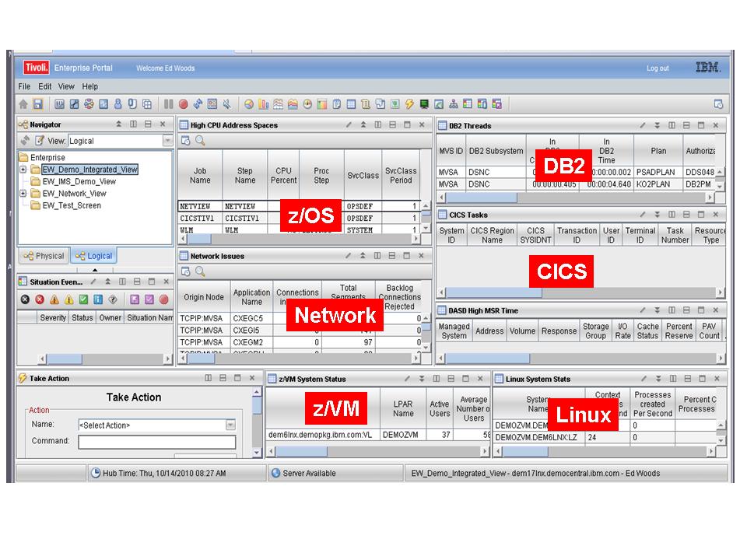747x560 pixels.
Task: Click the Save workspace toolbar icon
Action: (x=37, y=103)
